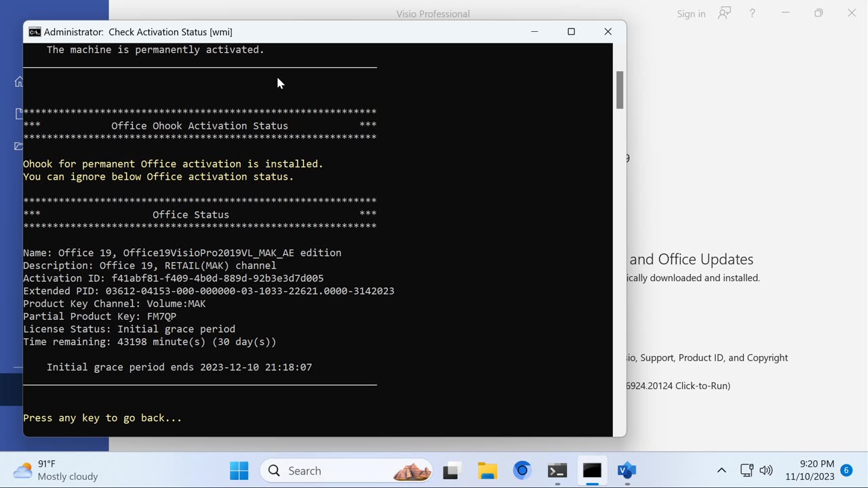Open Visio help question mark icon
Screen dimensions: 868x488
752,14
